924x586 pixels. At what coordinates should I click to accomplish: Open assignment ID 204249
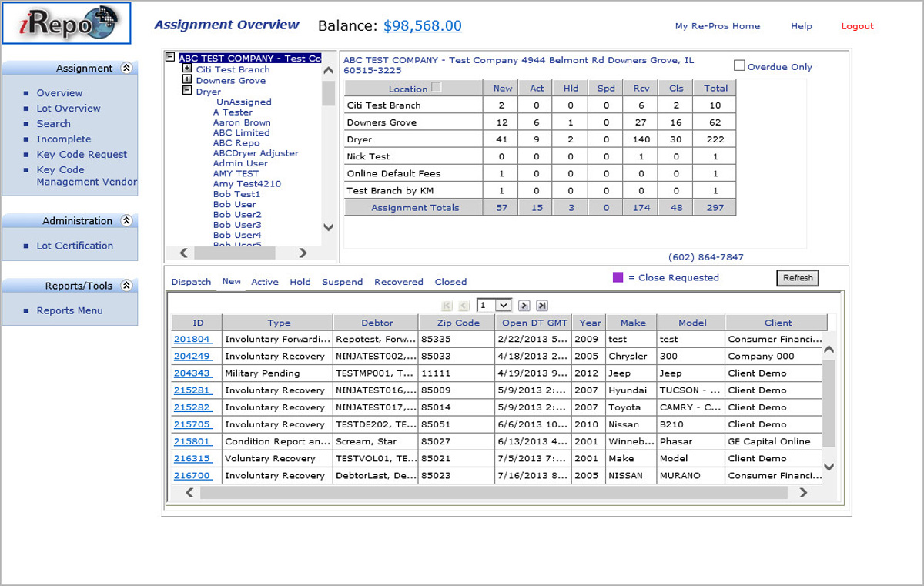192,356
